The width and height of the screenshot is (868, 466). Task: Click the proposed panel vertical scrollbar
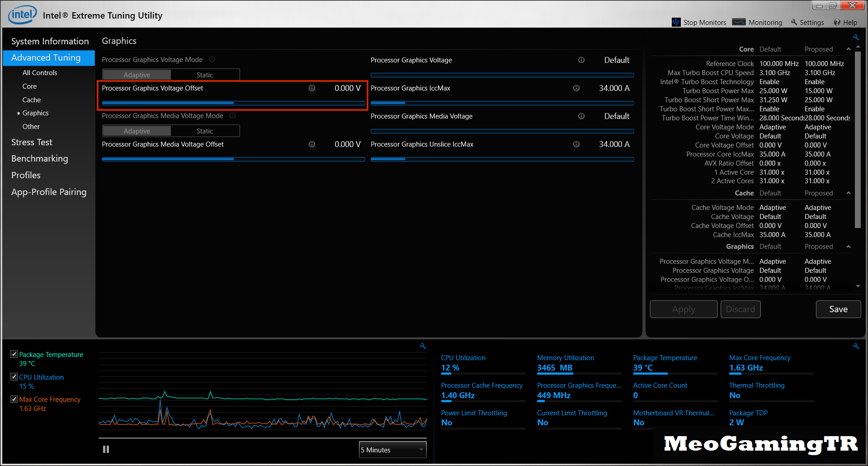click(x=858, y=140)
